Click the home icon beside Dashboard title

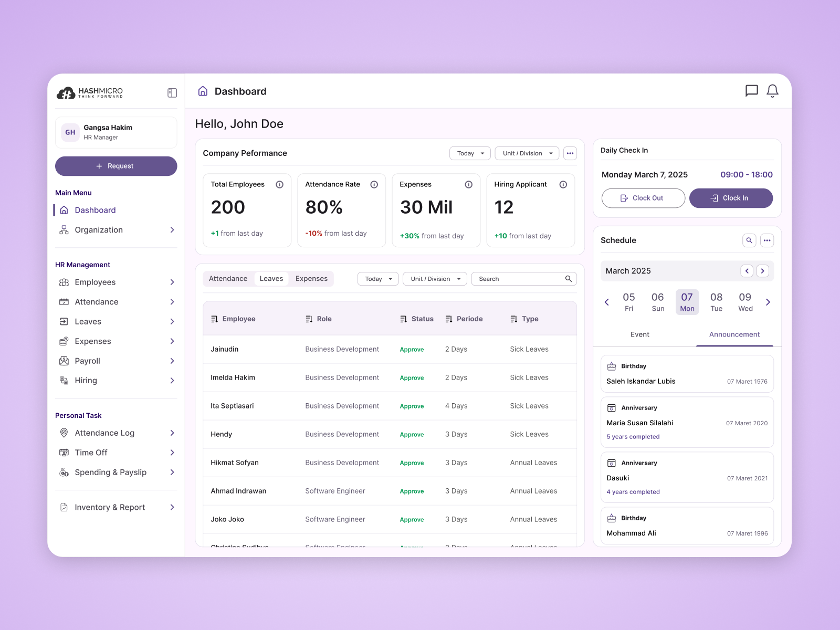point(203,91)
